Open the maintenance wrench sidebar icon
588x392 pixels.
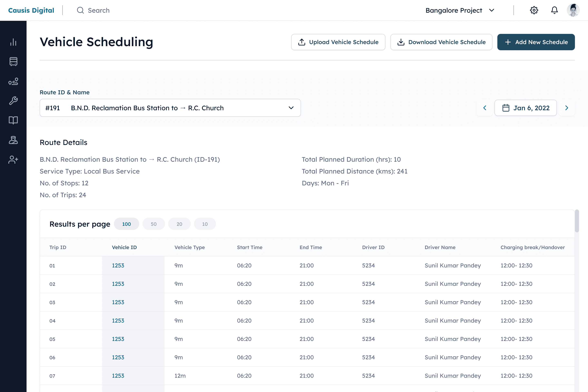click(x=13, y=101)
